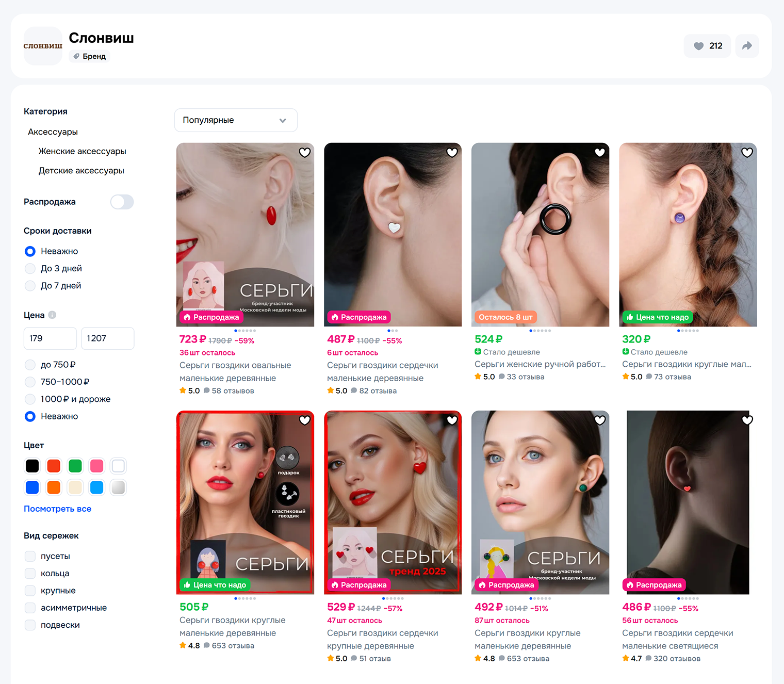This screenshot has width=784, height=684.
Task: Open the Популярные sorting dropdown
Action: tap(236, 120)
